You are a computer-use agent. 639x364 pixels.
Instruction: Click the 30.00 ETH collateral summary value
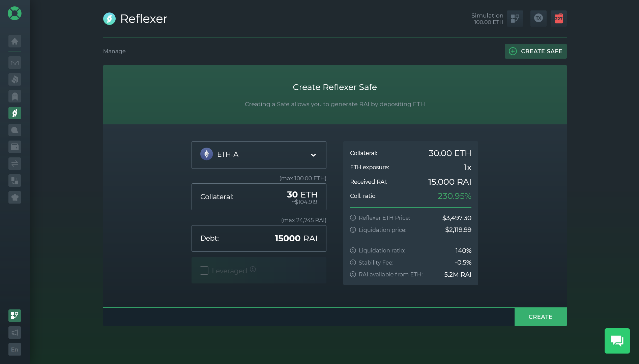click(x=450, y=153)
